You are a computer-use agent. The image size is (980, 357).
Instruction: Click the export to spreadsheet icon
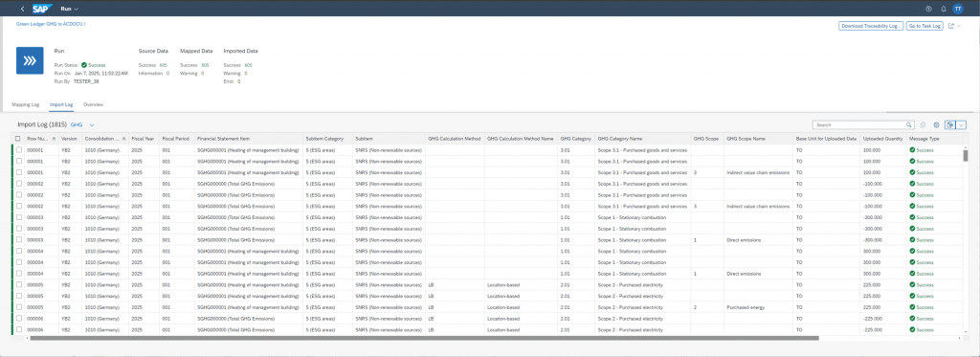[950, 125]
